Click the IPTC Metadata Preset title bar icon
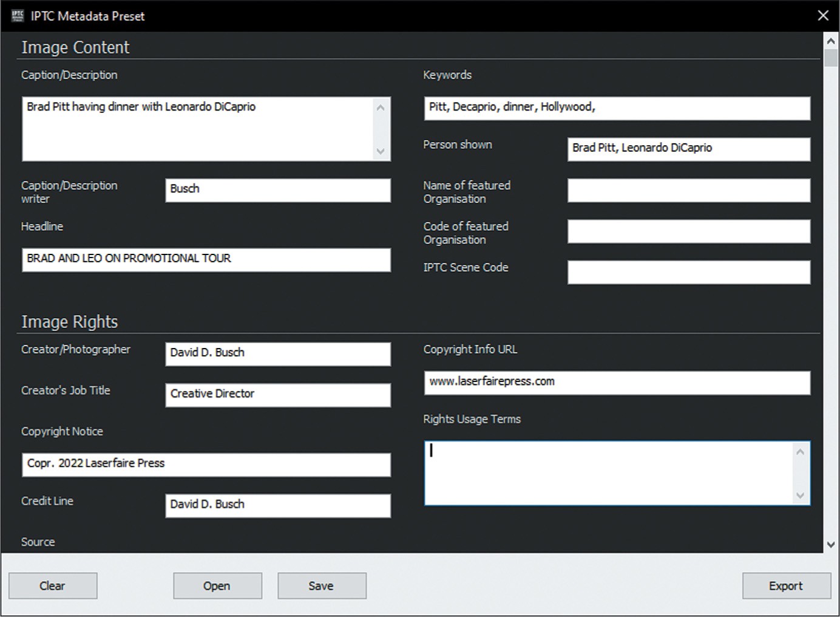 (17, 16)
